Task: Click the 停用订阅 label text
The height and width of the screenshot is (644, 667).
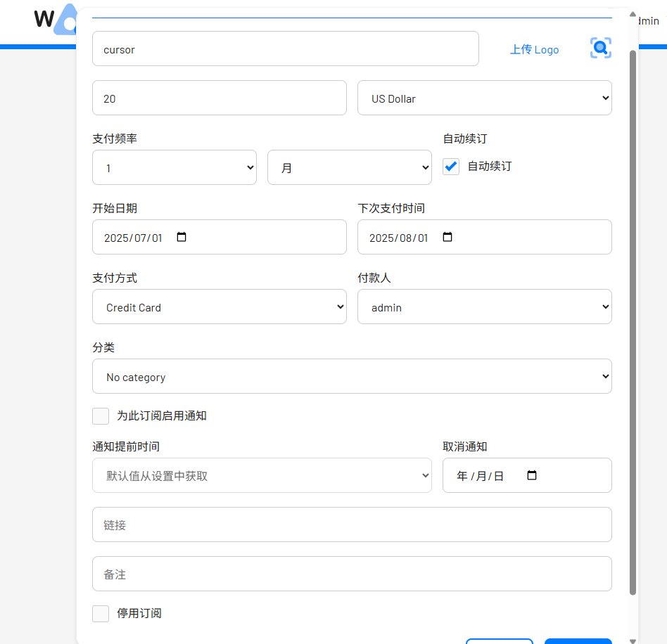Action: tap(139, 613)
